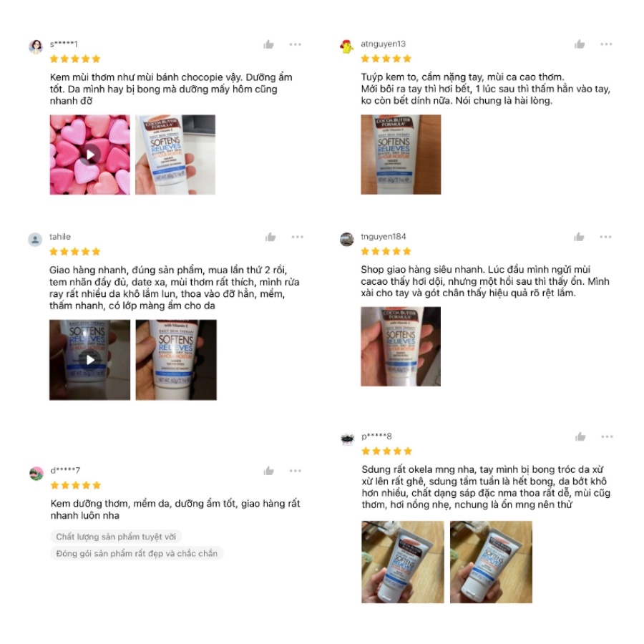Image resolution: width=644 pixels, height=644 pixels.
Task: Like the p*****8 review
Action: (x=580, y=436)
